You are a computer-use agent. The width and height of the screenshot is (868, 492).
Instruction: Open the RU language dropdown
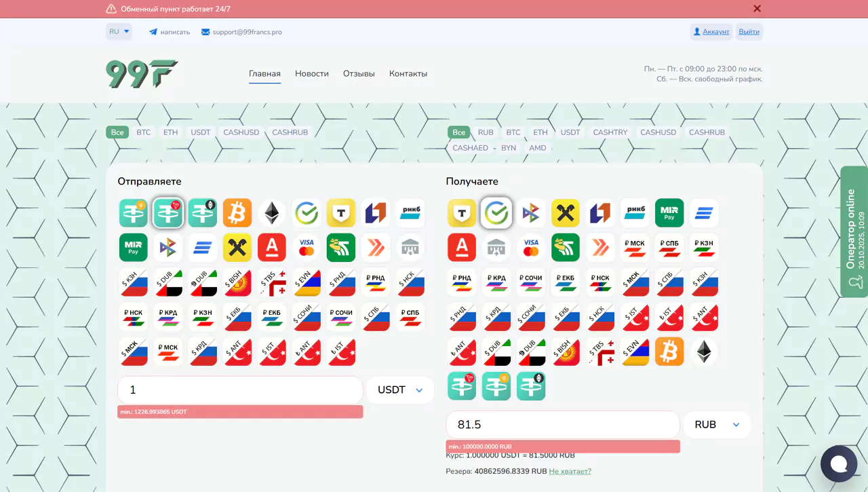[119, 31]
